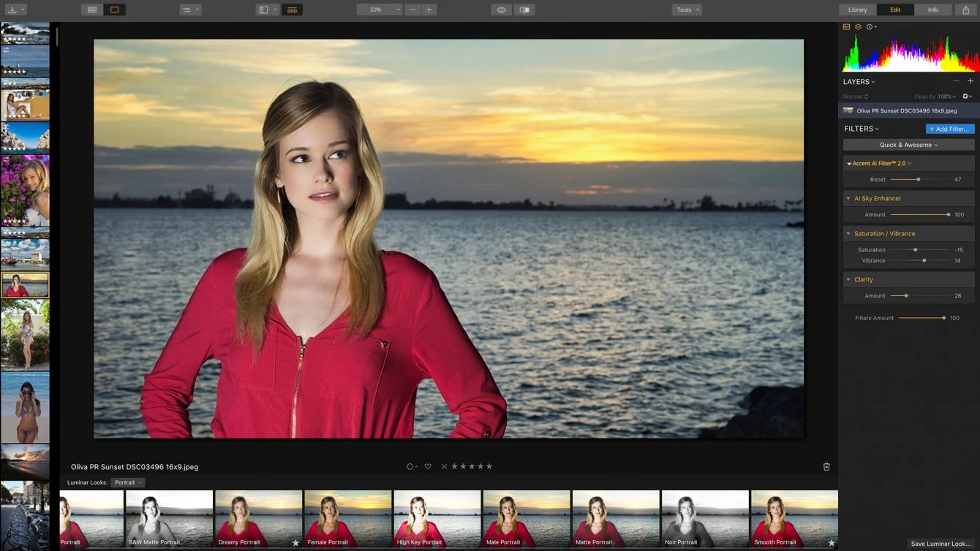Adjust the Filters Amount slider

point(922,318)
